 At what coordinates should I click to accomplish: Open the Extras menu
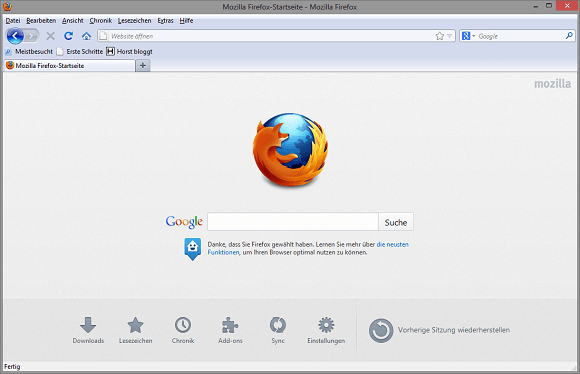[165, 21]
